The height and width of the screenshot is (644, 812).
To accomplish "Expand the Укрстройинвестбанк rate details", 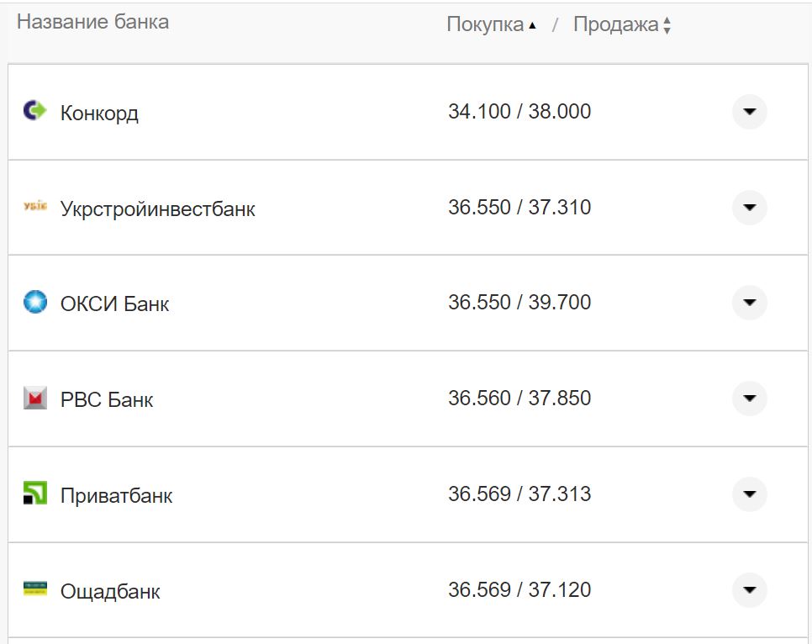I will coord(749,208).
